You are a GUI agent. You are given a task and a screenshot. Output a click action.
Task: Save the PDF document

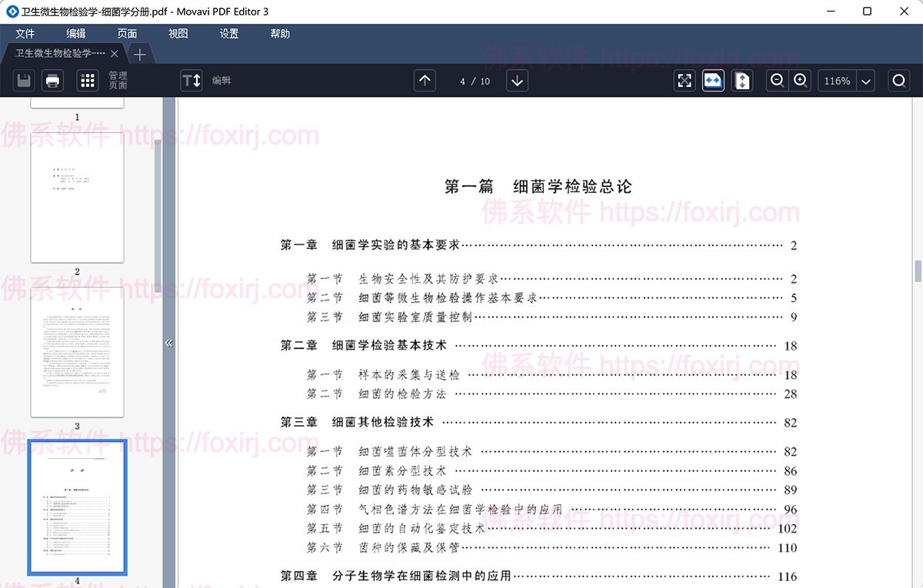[x=24, y=80]
